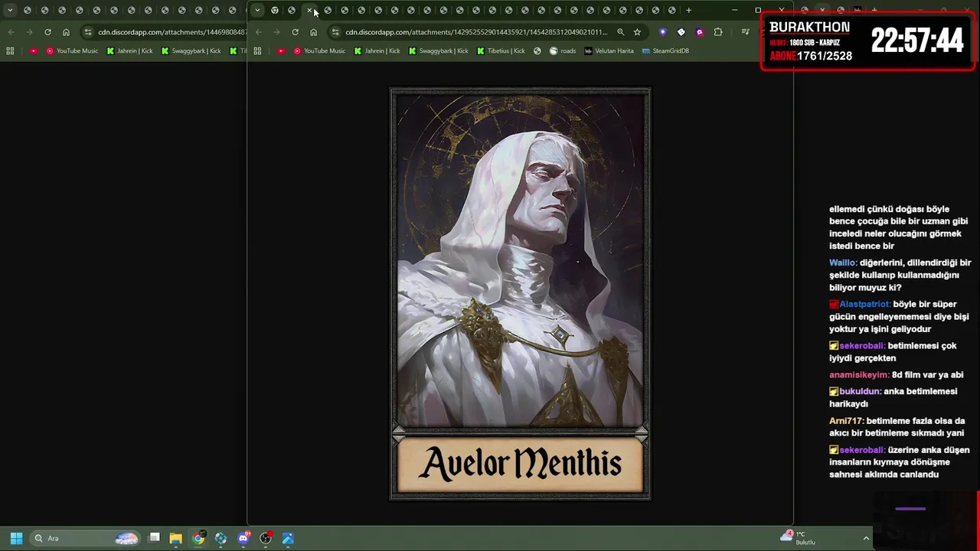Open a new tab with the plus button

tap(688, 10)
